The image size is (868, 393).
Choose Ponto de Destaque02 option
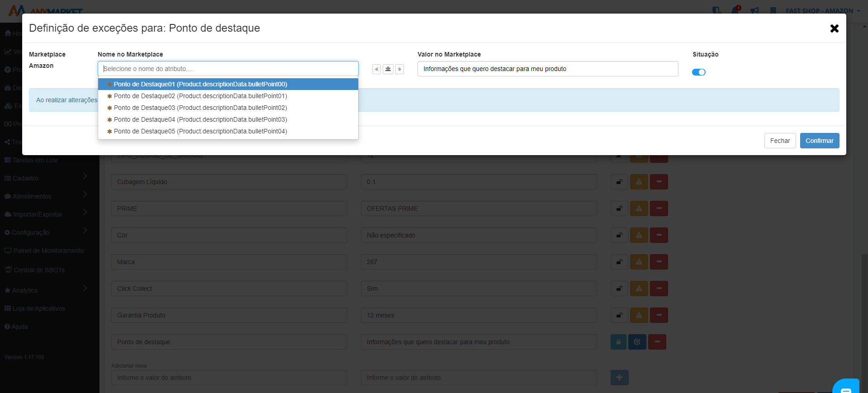228,96
